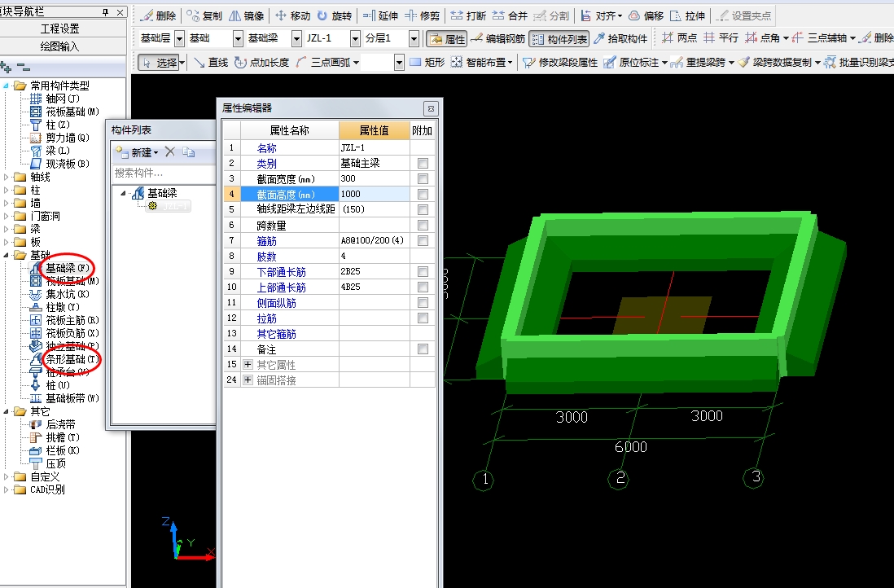Select the 旋转 rotate tool
The width and height of the screenshot is (894, 588).
point(335,16)
